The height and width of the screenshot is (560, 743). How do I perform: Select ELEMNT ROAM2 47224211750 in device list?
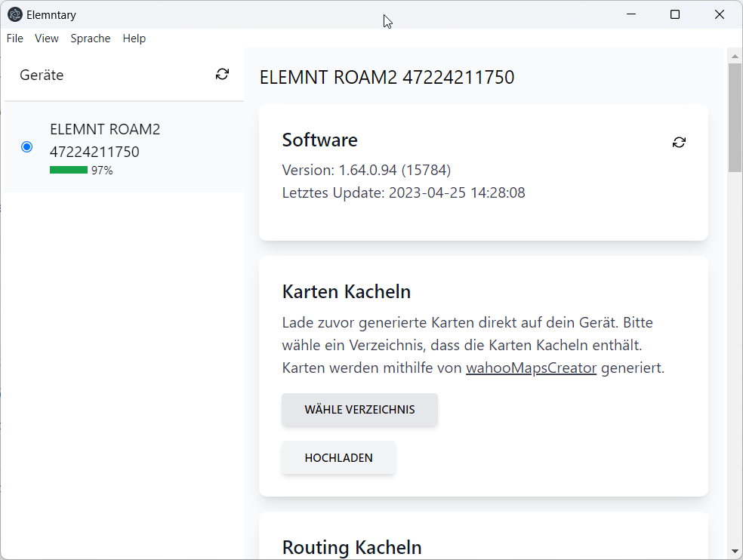(x=124, y=147)
